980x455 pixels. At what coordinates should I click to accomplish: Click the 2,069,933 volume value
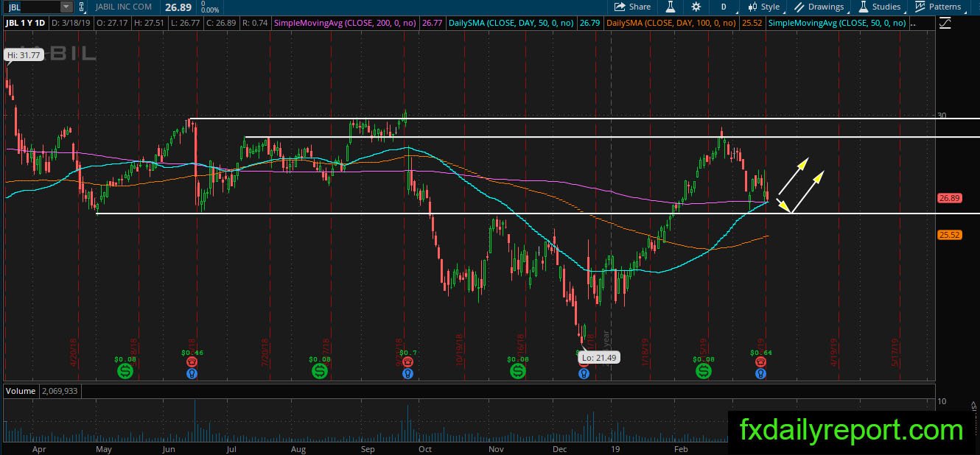click(x=60, y=391)
